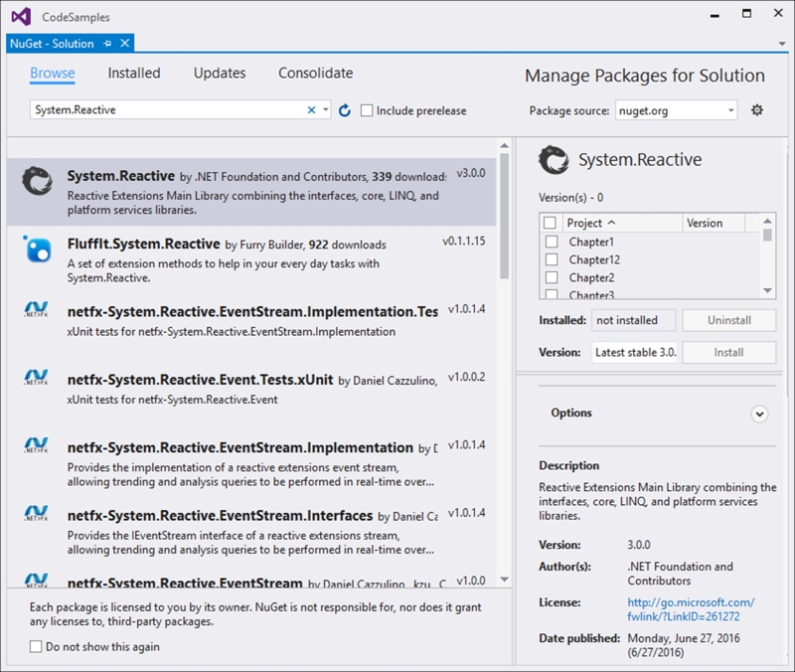This screenshot has height=672, width=795.
Task: Close the CodeSamples window
Action: [778, 13]
